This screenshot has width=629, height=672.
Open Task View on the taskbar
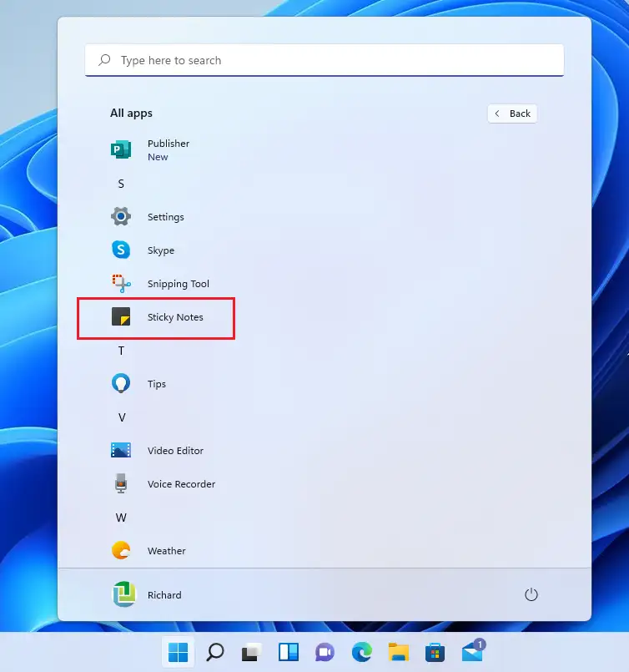click(252, 652)
